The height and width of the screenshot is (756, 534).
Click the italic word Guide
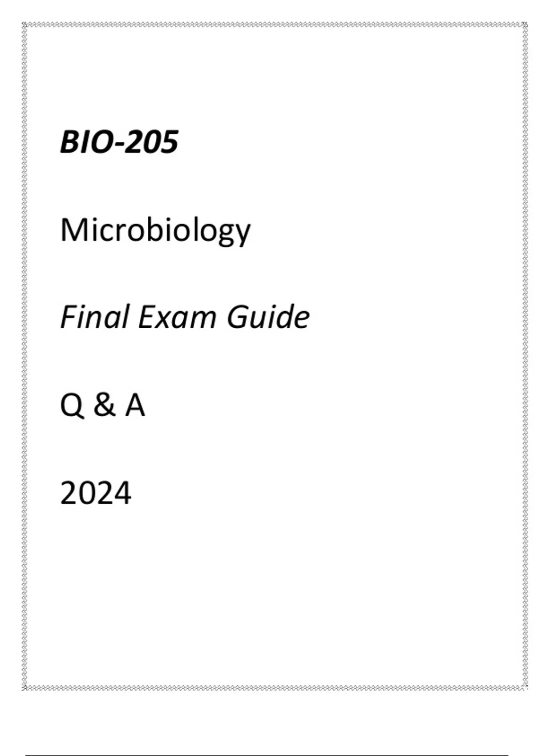coord(268,317)
